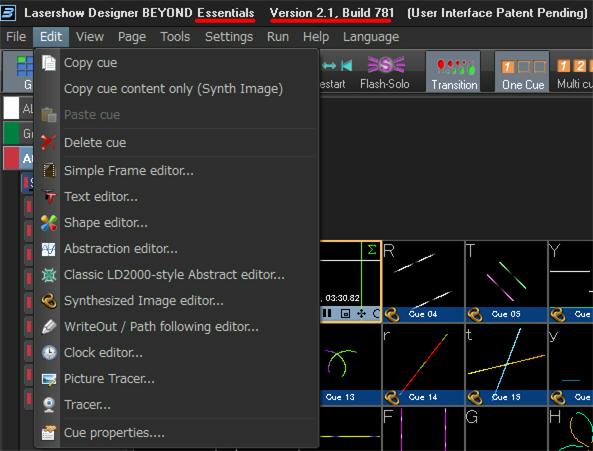
Task: Select the Cue 14 thumbnail
Action: [423, 365]
